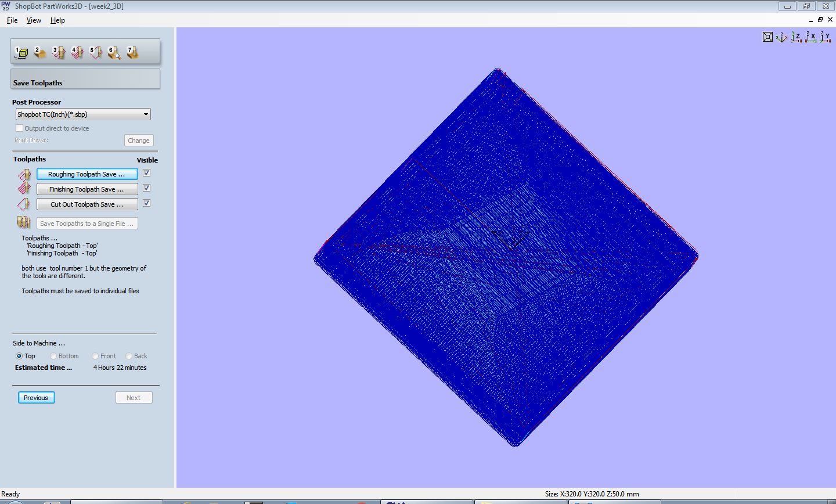Viewport: 836px width, 504px height.
Task: Go back with the Previous button
Action: point(36,398)
